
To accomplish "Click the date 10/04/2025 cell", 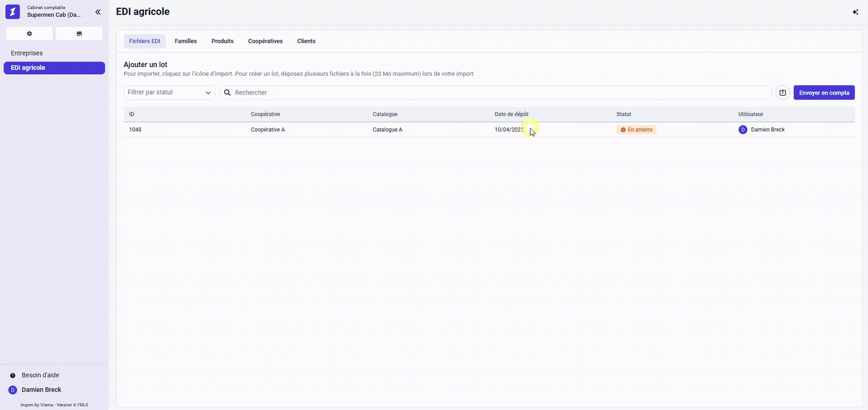I will [509, 130].
